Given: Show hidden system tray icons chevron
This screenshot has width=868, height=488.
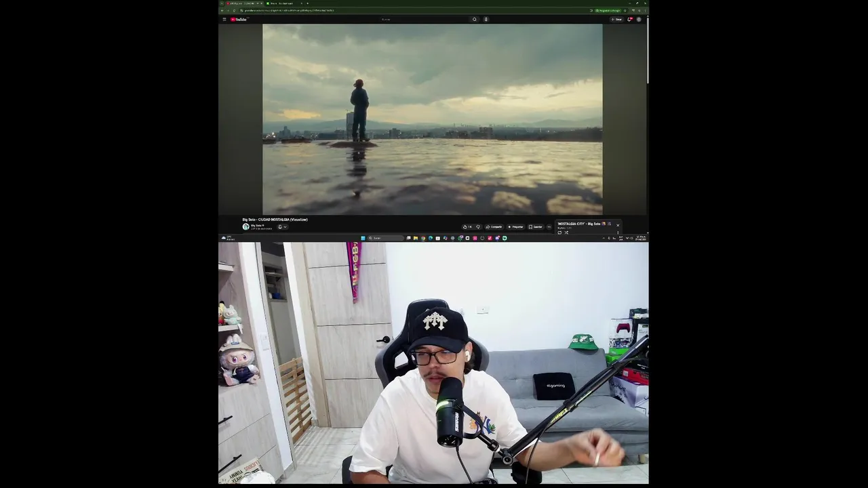Looking at the screenshot, I should click(604, 238).
